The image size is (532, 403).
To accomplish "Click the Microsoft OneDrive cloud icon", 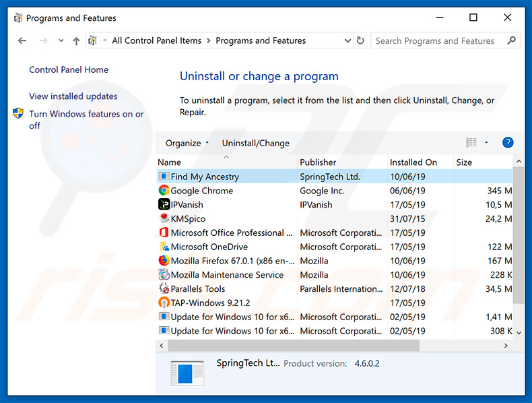I will point(164,247).
